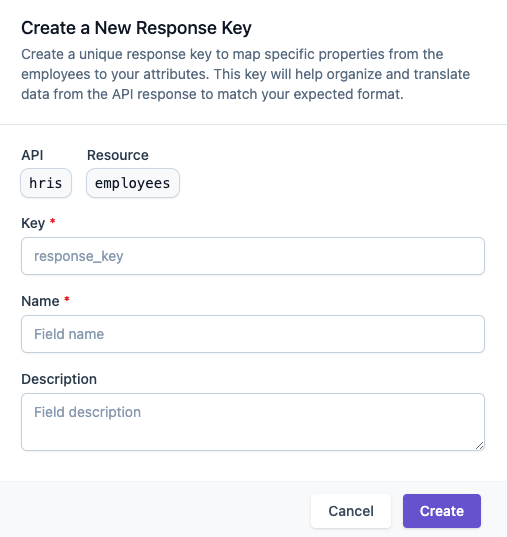Select the hris API badge

coord(46,183)
